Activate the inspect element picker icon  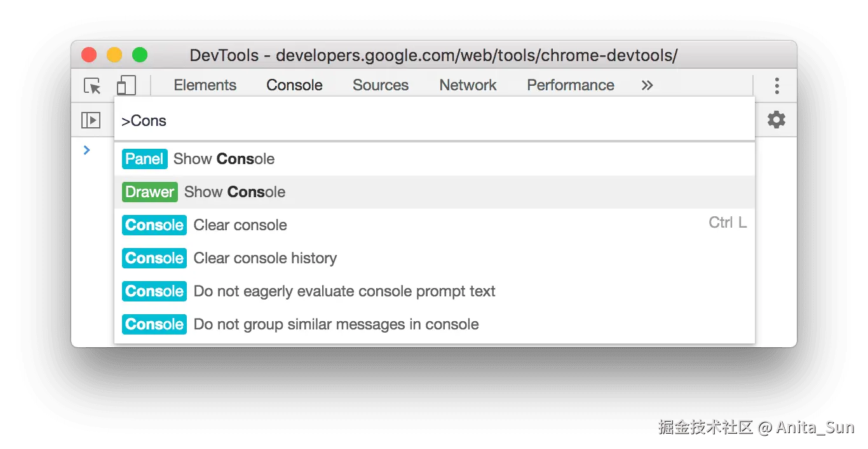pyautogui.click(x=93, y=86)
